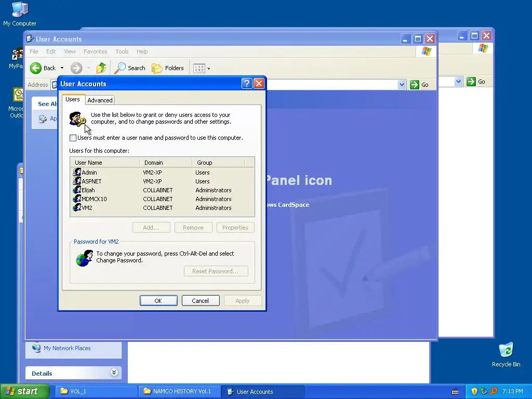Image resolution: width=532 pixels, height=399 pixels.
Task: Click the Up folder toolbar icon
Action: pyautogui.click(x=101, y=68)
